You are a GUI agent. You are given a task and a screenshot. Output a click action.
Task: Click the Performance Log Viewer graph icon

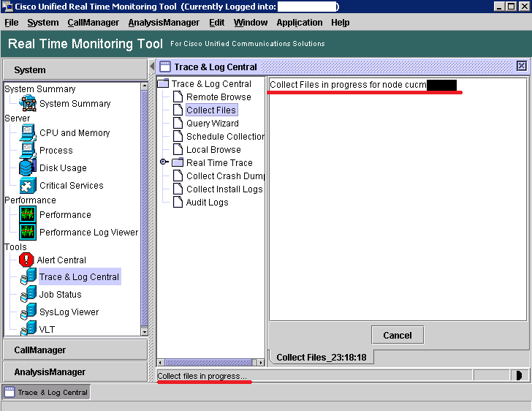(28, 232)
